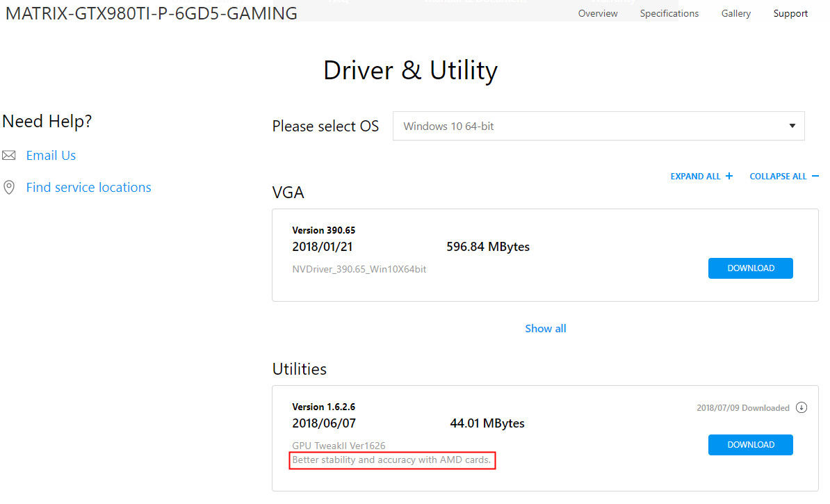
Task: Click the Utilities section heading
Action: click(x=299, y=369)
